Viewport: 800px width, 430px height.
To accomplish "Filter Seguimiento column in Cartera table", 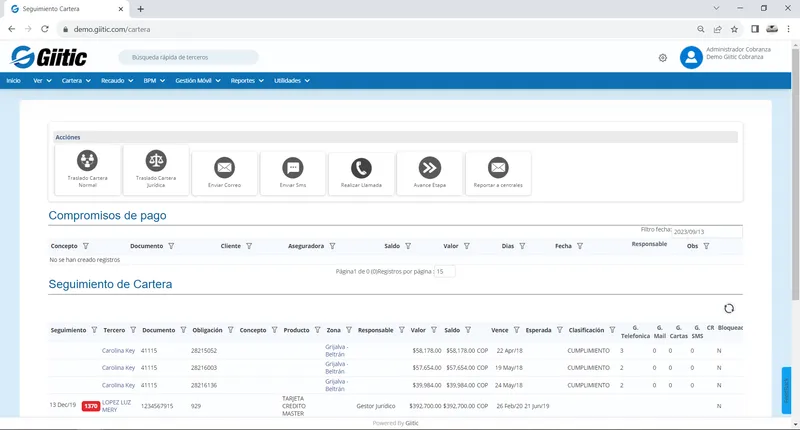I will tap(94, 330).
